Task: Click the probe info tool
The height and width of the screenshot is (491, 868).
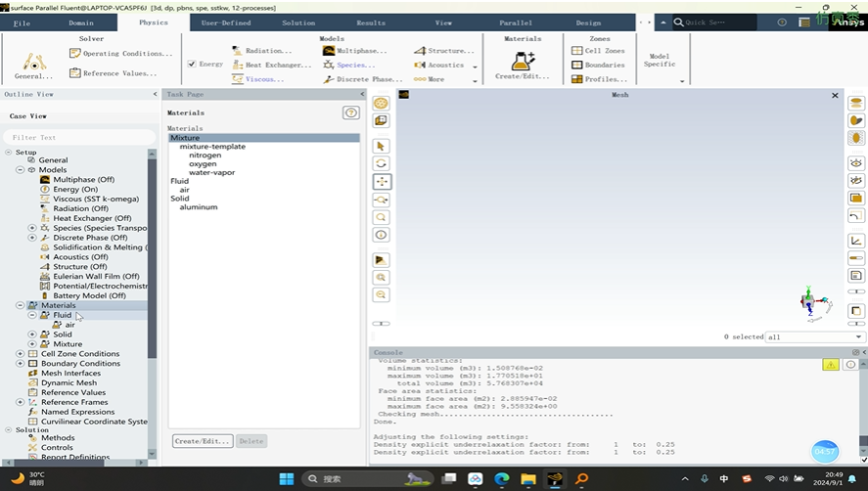Action: point(381,236)
